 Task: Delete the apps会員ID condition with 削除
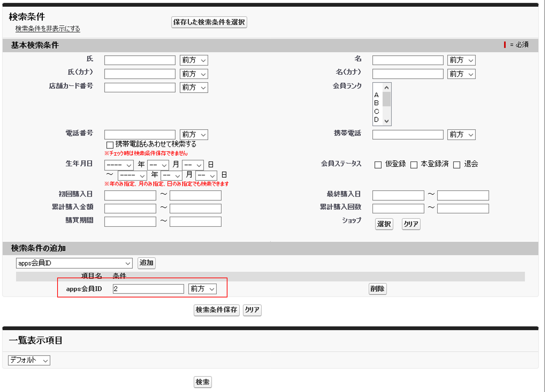click(x=377, y=289)
